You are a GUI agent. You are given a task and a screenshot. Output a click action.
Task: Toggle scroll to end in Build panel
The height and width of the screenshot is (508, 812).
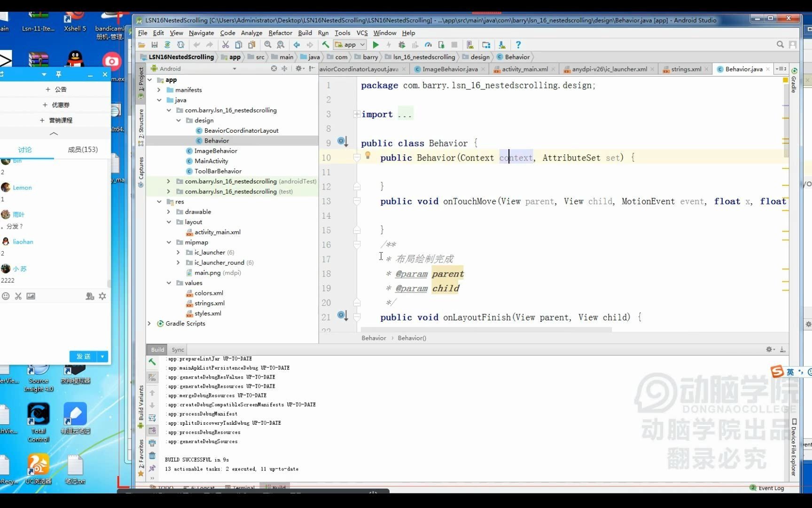pyautogui.click(x=152, y=430)
